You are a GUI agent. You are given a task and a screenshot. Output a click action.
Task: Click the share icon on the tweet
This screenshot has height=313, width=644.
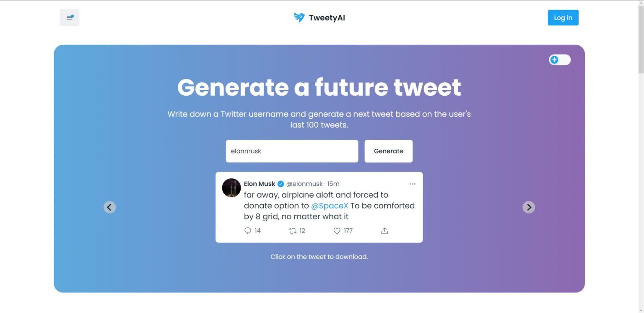click(x=384, y=230)
